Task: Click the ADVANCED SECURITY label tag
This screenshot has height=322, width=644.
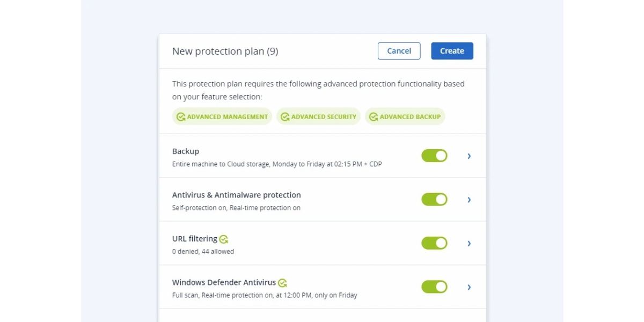Action: click(324, 116)
